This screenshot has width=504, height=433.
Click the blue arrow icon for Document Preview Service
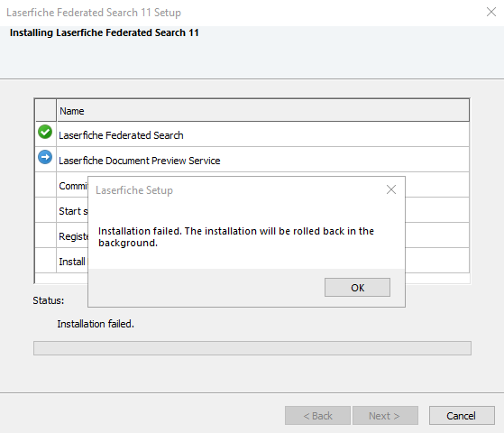pos(45,157)
